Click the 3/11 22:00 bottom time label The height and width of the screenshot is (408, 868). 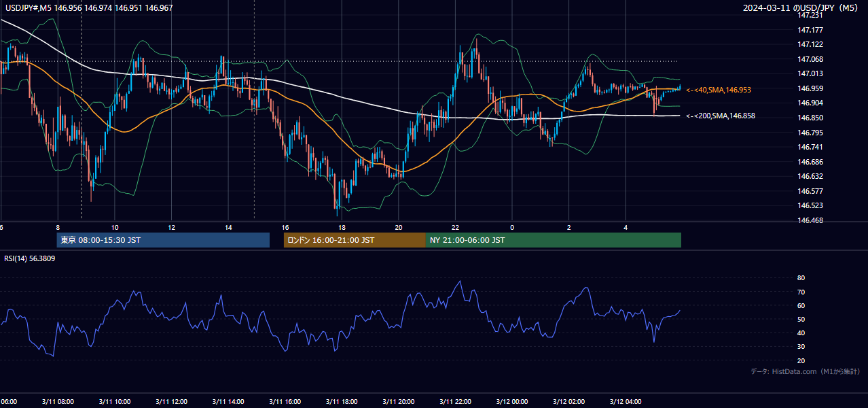coord(455,402)
